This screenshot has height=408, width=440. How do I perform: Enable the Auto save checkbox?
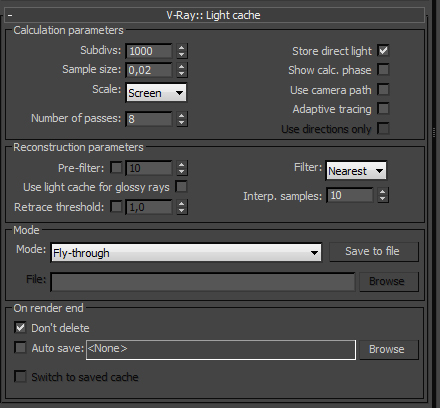(x=20, y=348)
